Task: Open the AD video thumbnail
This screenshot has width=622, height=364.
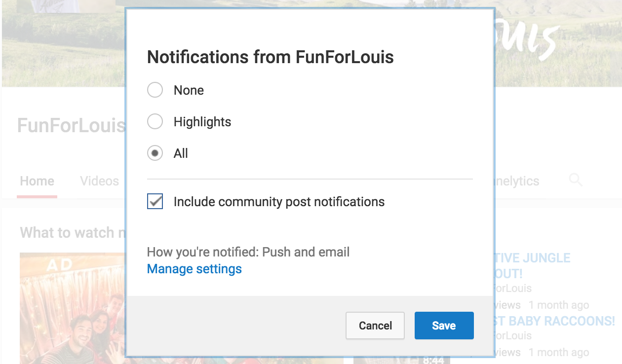Action: [73, 308]
